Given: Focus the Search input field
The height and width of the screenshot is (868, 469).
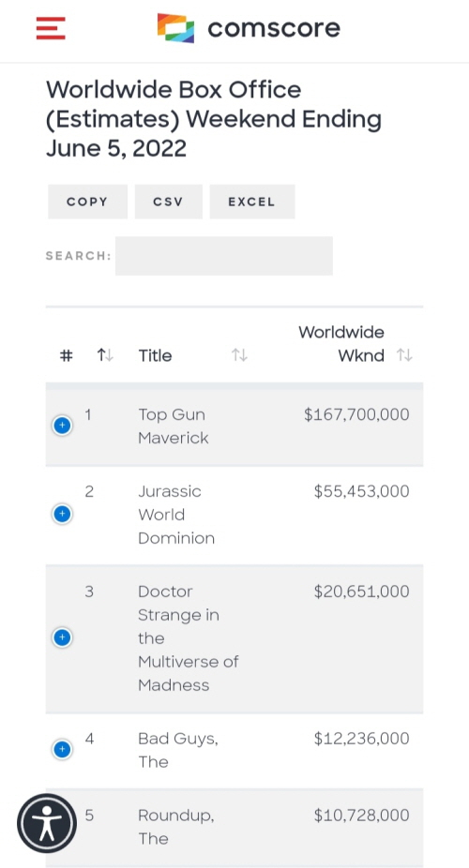Looking at the screenshot, I should (x=223, y=256).
